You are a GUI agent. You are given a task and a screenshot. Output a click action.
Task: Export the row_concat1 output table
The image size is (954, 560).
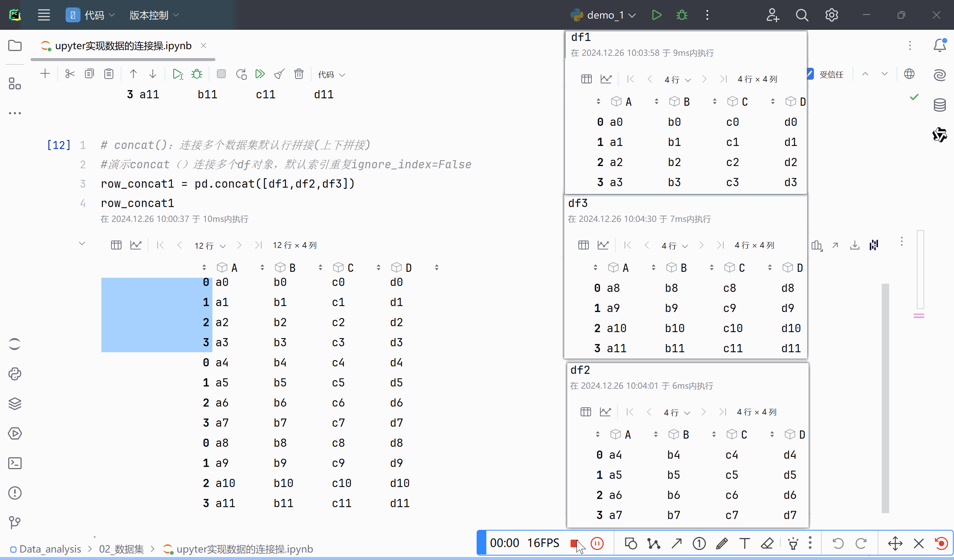(855, 245)
